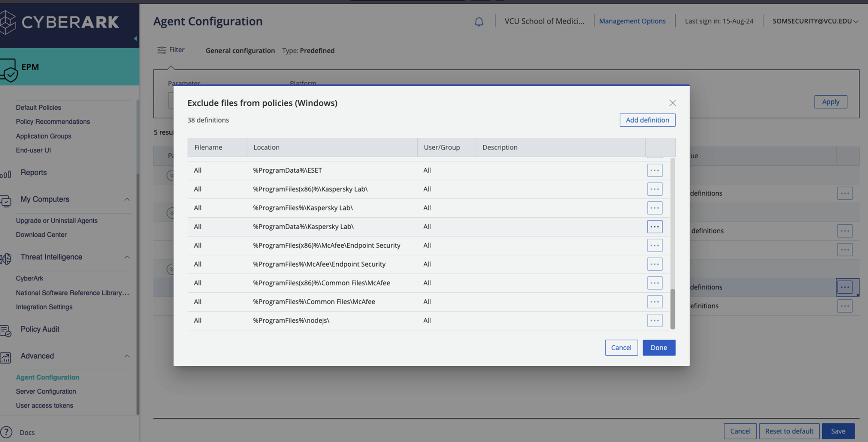The height and width of the screenshot is (442, 868).
Task: Open options for %ProgramData%\ESET row
Action: point(654,170)
